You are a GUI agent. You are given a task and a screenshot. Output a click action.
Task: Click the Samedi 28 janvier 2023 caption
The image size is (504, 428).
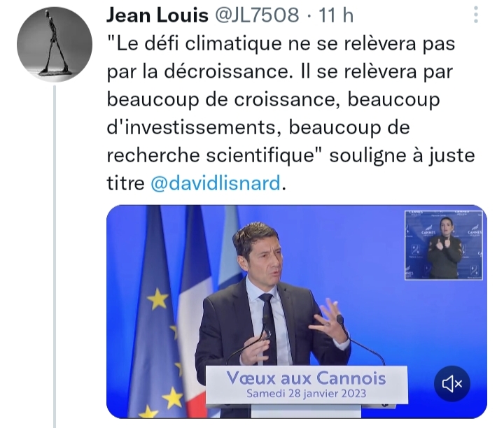307,394
